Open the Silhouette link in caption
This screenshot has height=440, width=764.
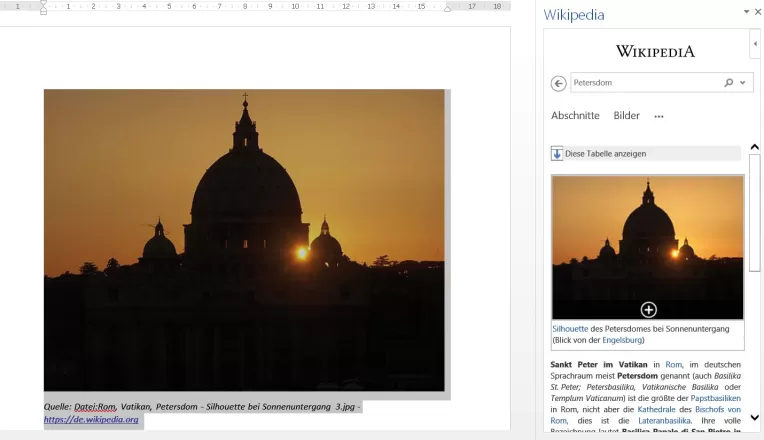pyautogui.click(x=570, y=329)
